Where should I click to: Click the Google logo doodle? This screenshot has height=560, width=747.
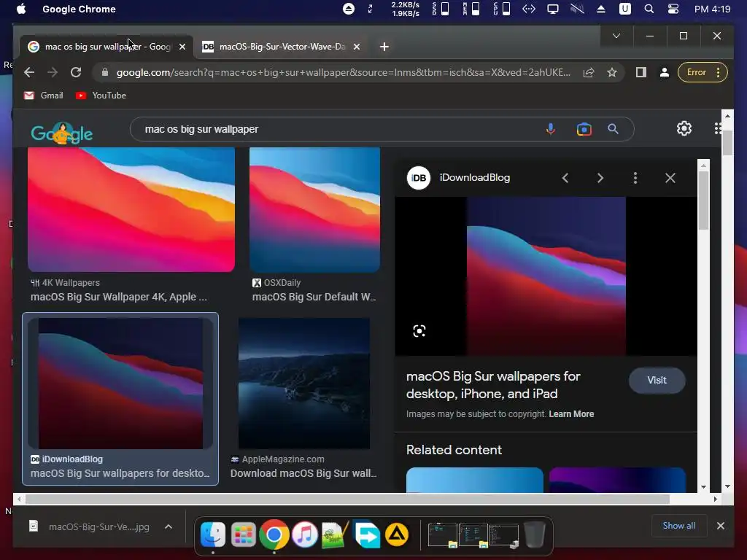coord(62,133)
